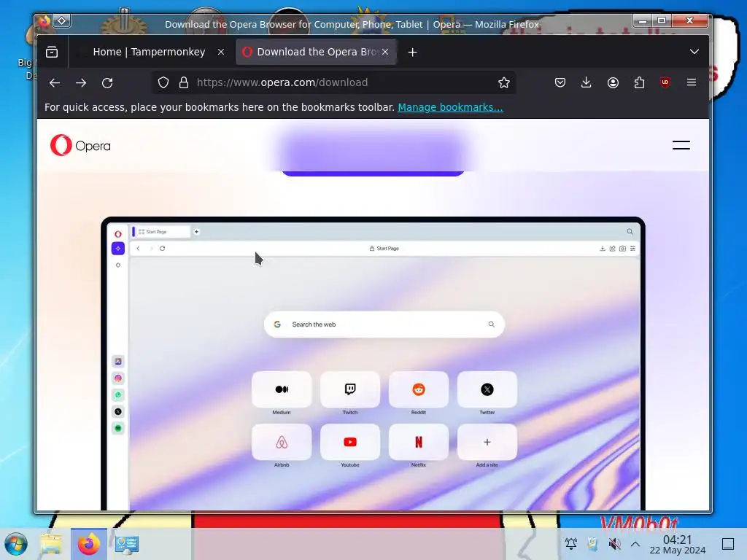Image resolution: width=747 pixels, height=560 pixels.
Task: Open the Firefox account menu
Action: pos(613,83)
